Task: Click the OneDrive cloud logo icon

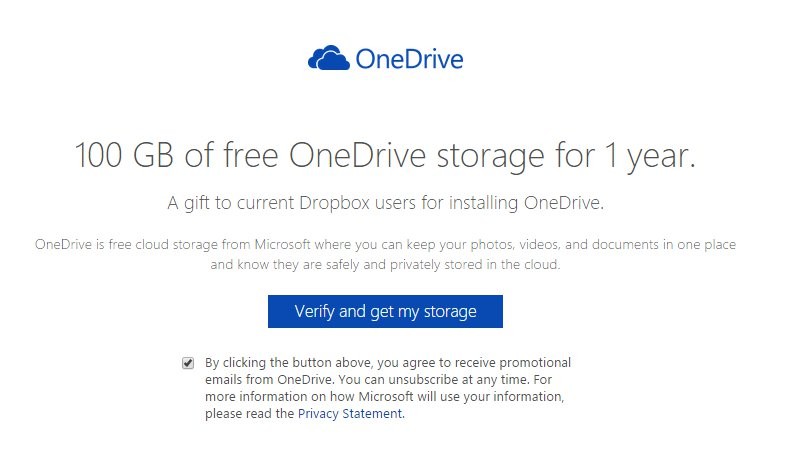Action: click(x=329, y=59)
